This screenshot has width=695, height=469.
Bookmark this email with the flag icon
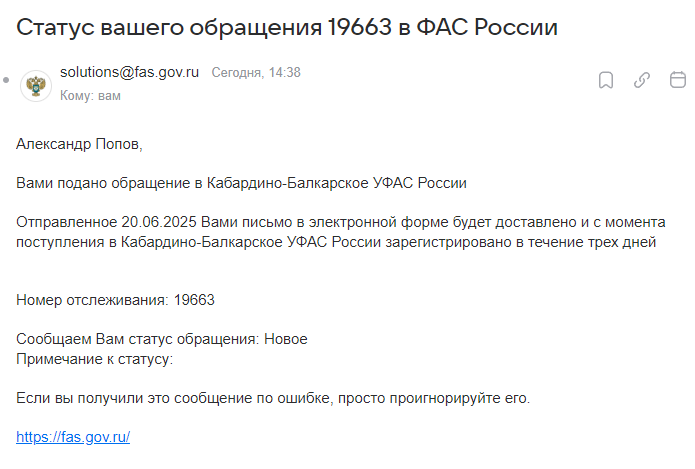606,80
